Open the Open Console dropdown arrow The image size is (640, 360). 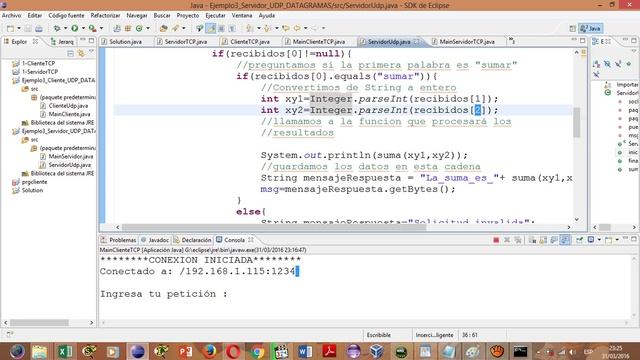[x=617, y=240]
